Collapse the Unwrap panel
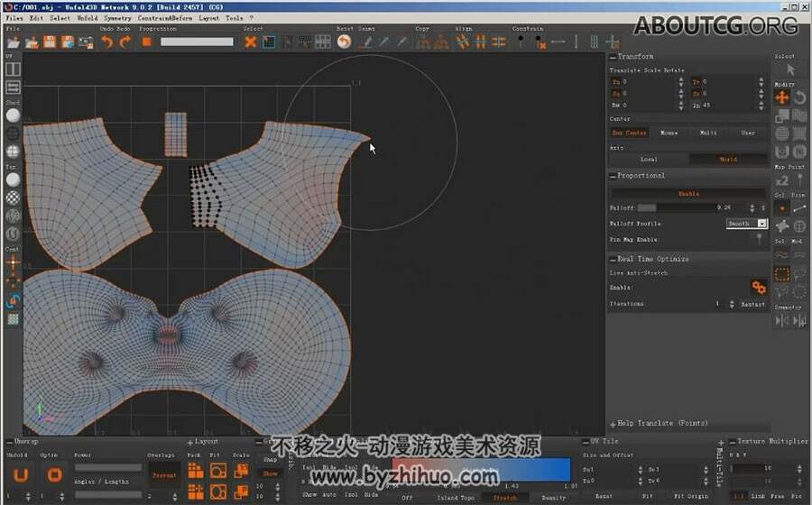Viewport: 812px width, 505px height. [x=10, y=442]
